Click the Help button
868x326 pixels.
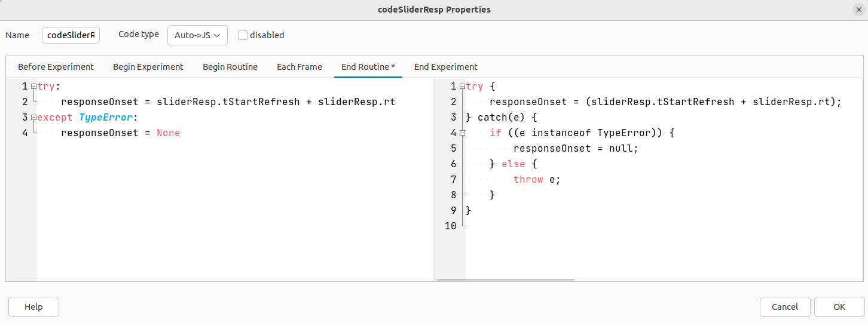[33, 307]
